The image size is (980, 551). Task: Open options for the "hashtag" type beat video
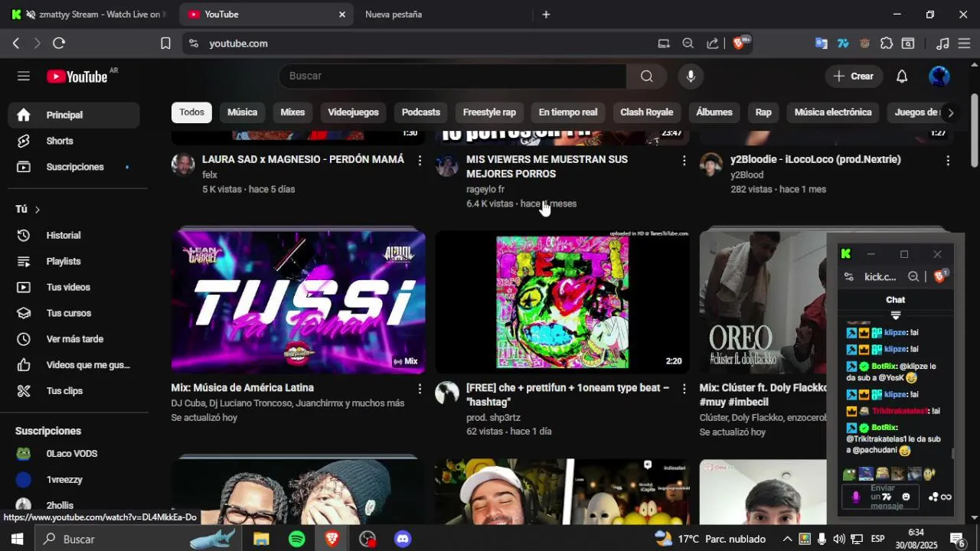click(684, 389)
